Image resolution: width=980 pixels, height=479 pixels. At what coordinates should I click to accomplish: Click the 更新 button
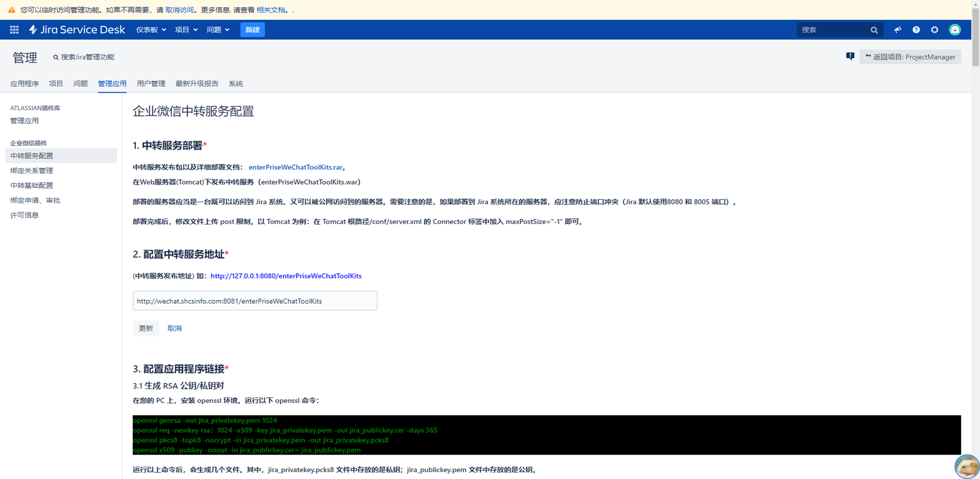145,328
